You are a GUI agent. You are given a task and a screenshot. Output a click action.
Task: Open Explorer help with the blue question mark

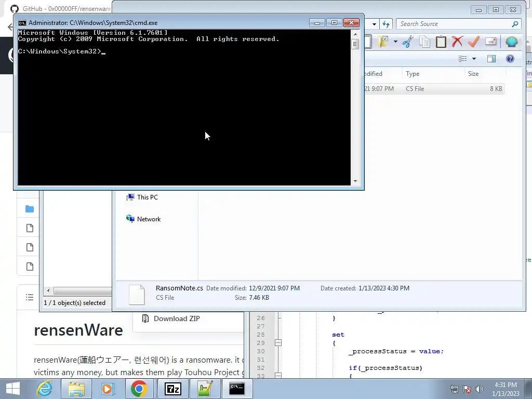click(x=510, y=59)
